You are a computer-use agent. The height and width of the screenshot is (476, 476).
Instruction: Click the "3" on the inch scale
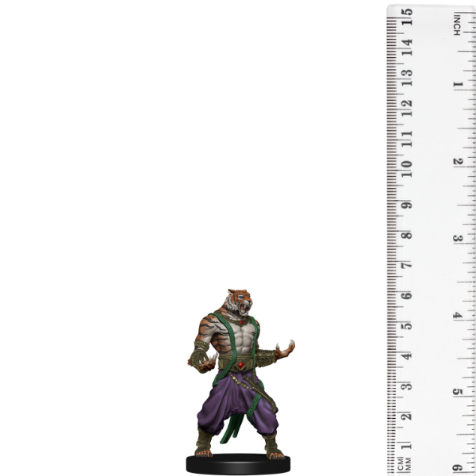coord(458,238)
